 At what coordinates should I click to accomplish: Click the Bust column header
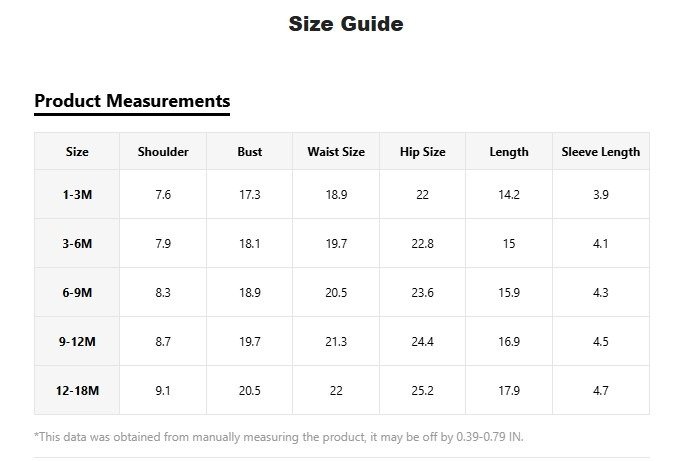tap(250, 152)
